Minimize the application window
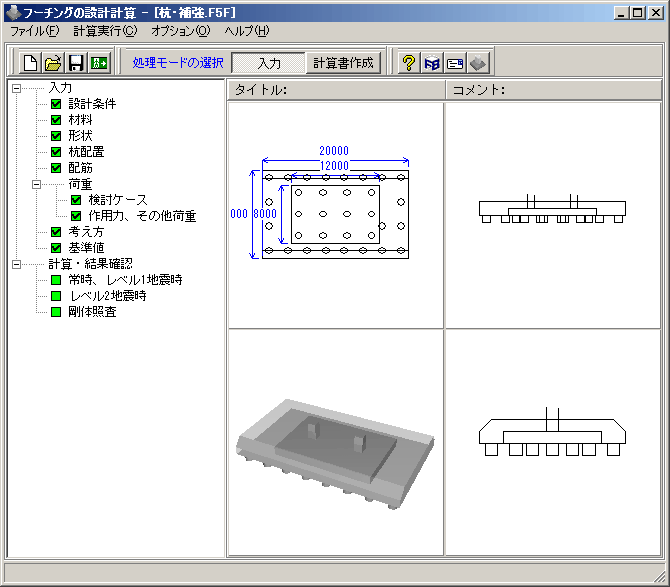Viewport: 670px width, 587px height. [621, 13]
